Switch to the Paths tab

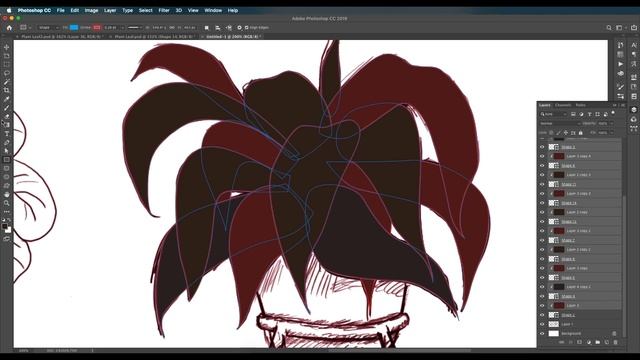(580, 105)
